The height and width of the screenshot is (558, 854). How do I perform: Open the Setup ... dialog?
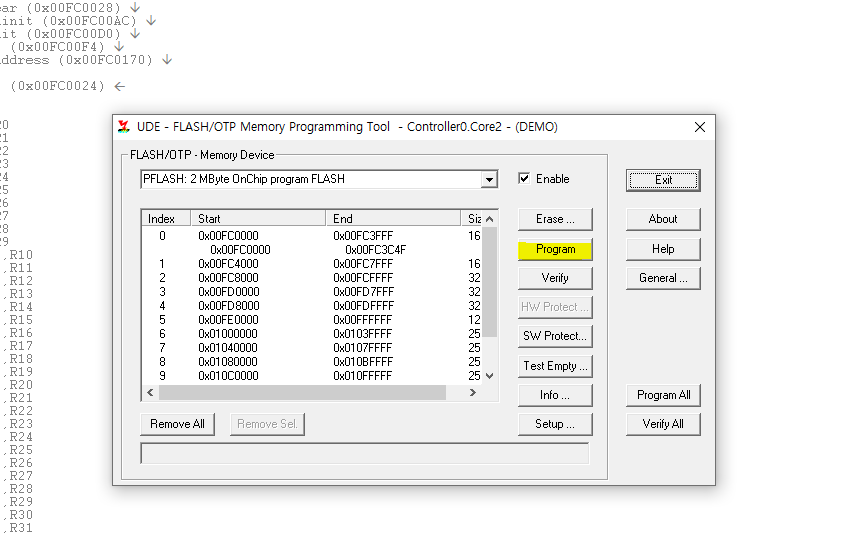555,424
